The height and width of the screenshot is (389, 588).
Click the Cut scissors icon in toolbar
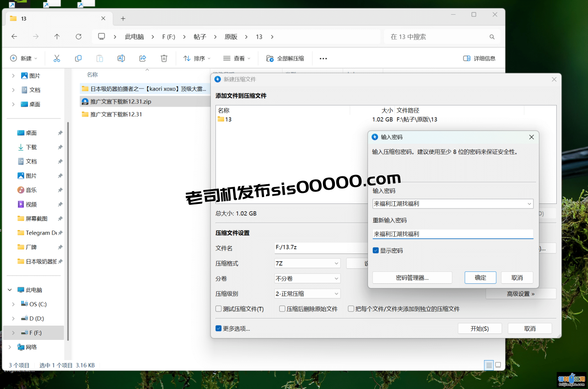[x=57, y=58]
